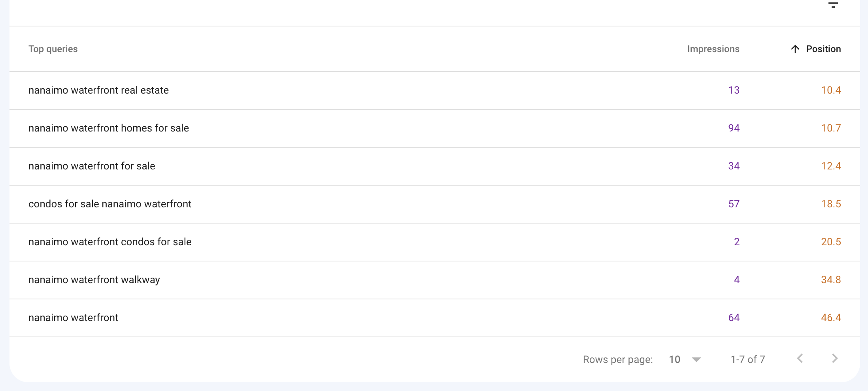Click the 57 impressions value
The width and height of the screenshot is (868, 391).
[x=734, y=204]
